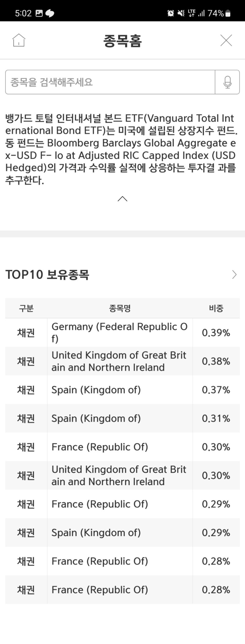
Task: Select the Germany (Federal Republic Of) row
Action: [123, 333]
